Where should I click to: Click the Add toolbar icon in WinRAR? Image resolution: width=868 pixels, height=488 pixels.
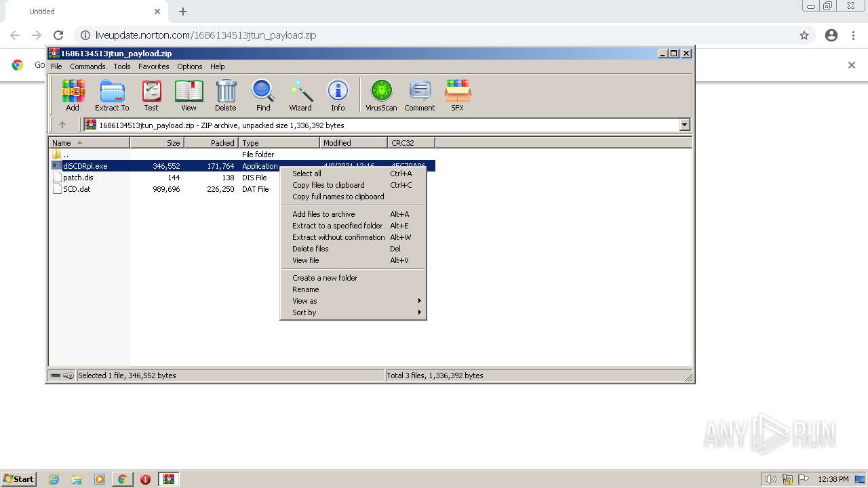[73, 96]
